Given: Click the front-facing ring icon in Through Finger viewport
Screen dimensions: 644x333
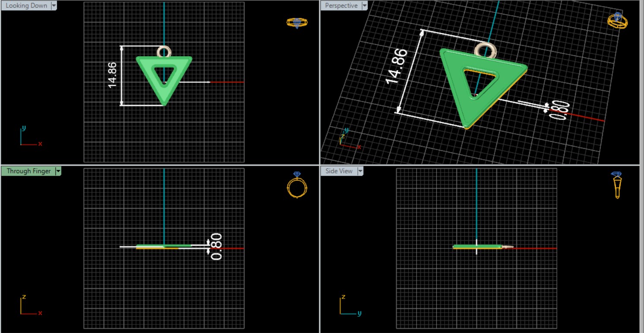Looking at the screenshot, I should click(x=297, y=185).
